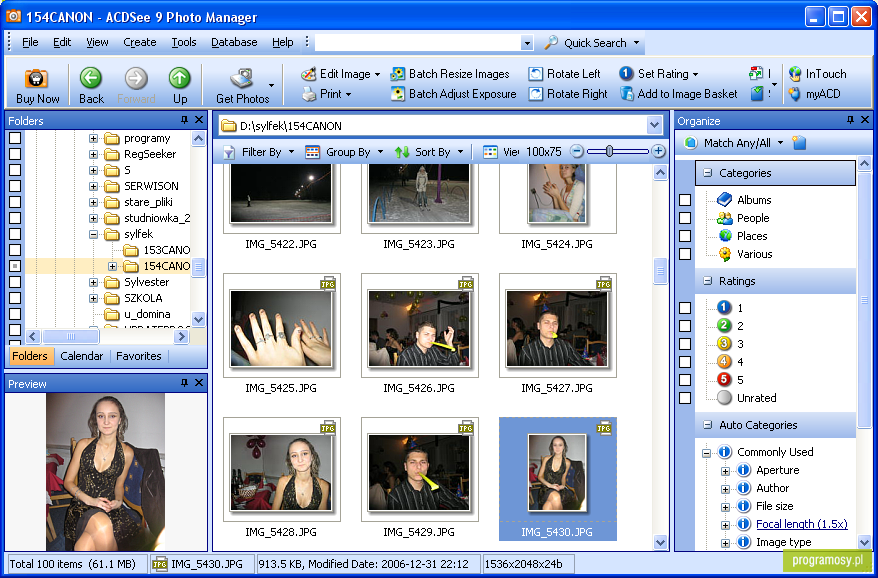
Task: Click the Buy Now camera icon
Action: coord(36,78)
